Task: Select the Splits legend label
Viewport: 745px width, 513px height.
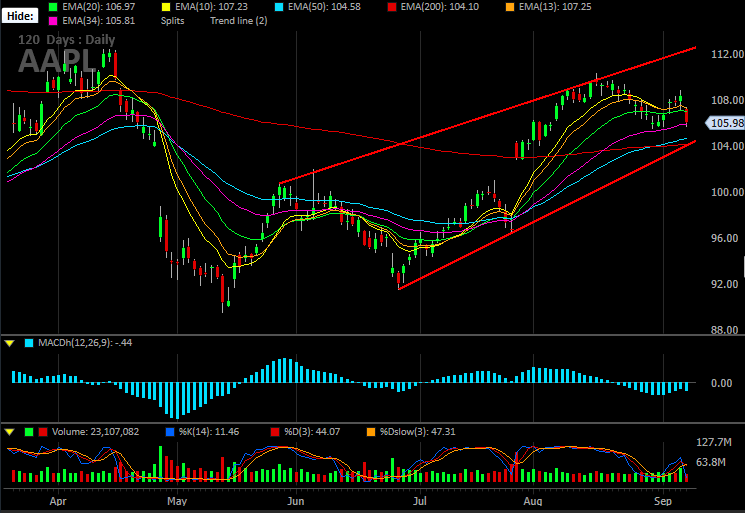Action: pyautogui.click(x=172, y=21)
